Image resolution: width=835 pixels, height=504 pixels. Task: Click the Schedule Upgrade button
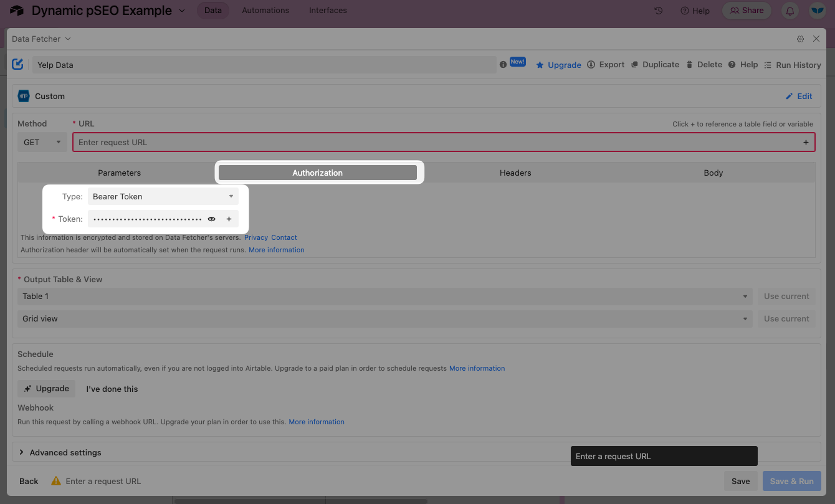click(47, 389)
